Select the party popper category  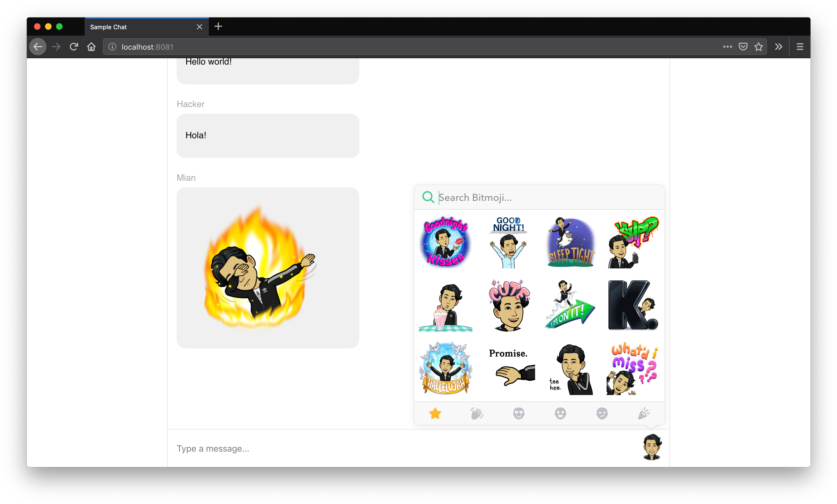pyautogui.click(x=644, y=413)
